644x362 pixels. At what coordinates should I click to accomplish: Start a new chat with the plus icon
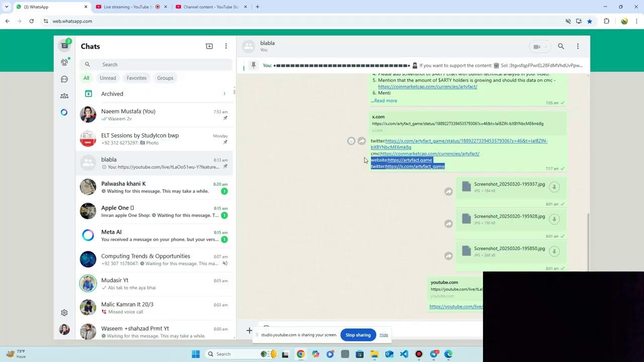(x=209, y=46)
